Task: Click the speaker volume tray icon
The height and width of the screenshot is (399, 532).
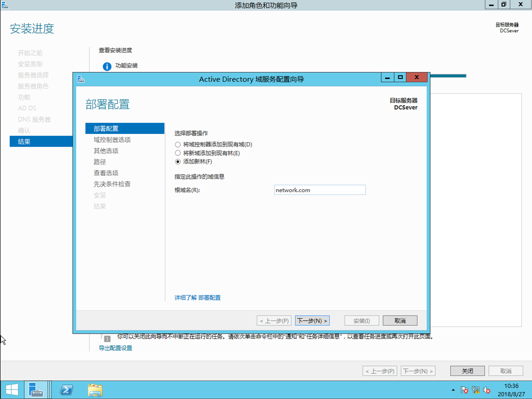Action: 487,390
